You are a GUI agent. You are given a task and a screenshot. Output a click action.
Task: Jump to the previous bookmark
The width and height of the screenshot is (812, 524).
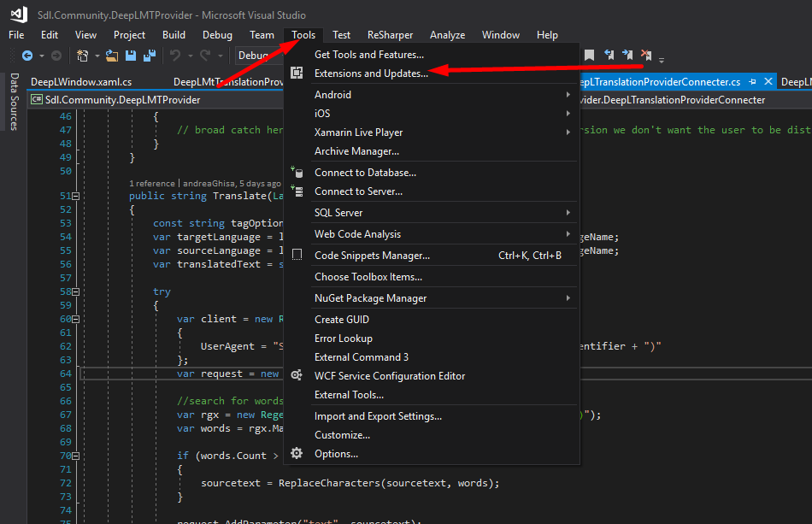(609, 56)
